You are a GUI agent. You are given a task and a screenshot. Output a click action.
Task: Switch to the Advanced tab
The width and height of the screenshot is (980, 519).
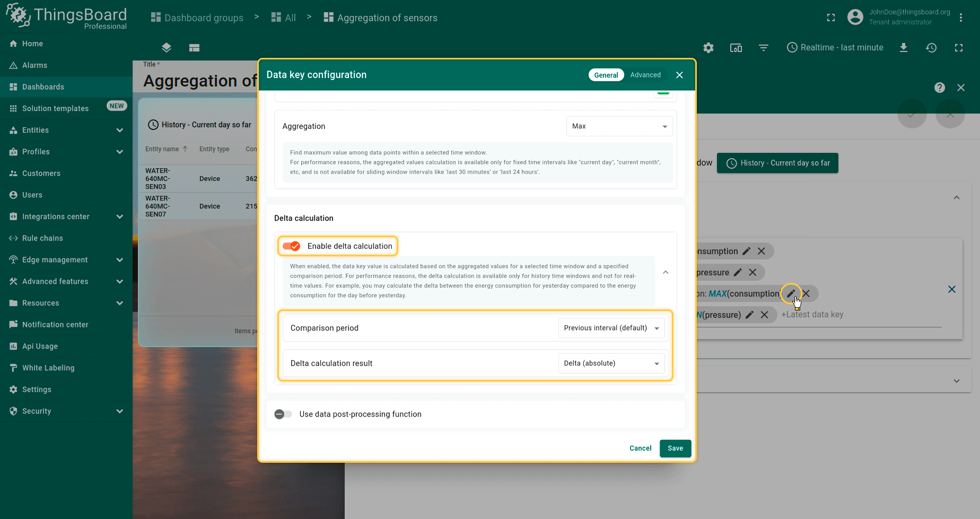tap(645, 75)
